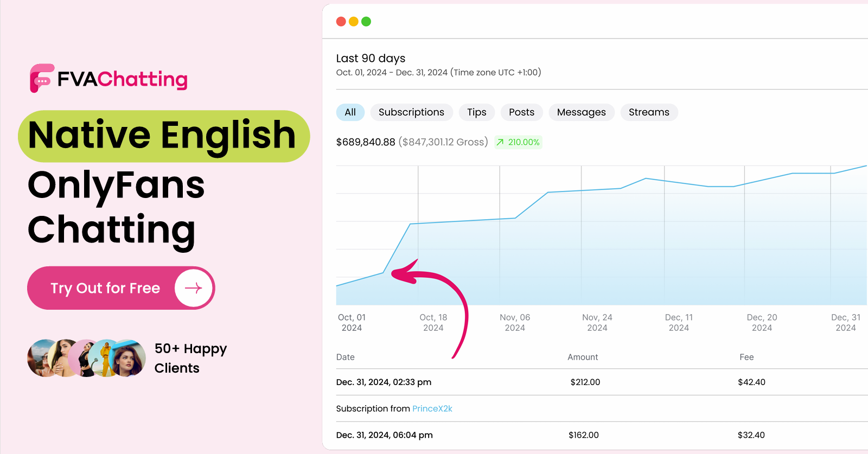Click the green 210.00% growth badge

click(x=518, y=142)
